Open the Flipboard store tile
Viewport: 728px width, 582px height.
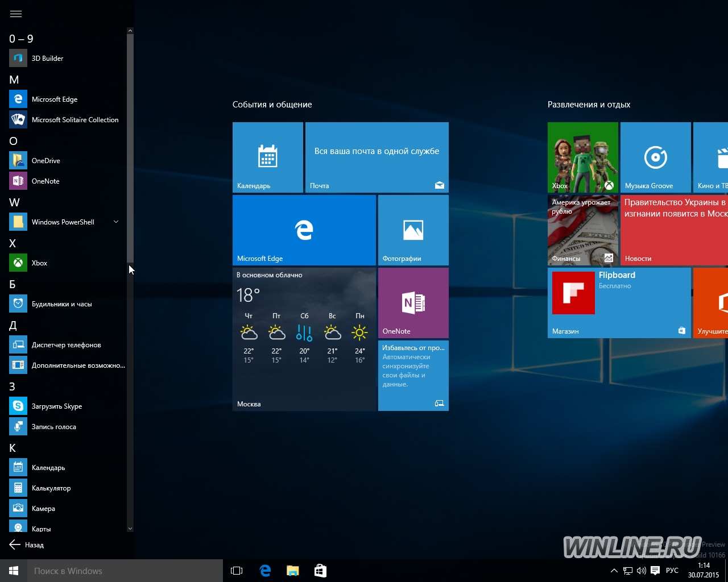tap(619, 303)
